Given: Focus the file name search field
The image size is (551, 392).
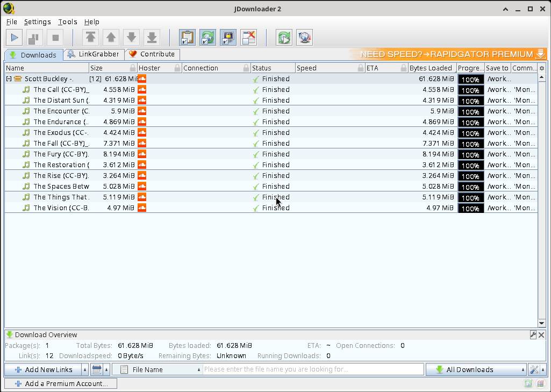Looking at the screenshot, I should (313, 369).
